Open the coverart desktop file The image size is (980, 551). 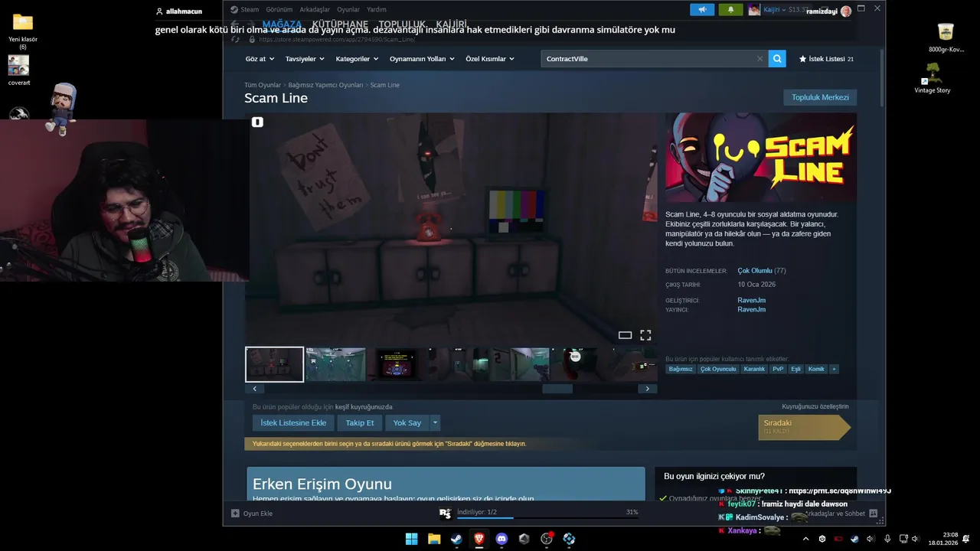19,70
